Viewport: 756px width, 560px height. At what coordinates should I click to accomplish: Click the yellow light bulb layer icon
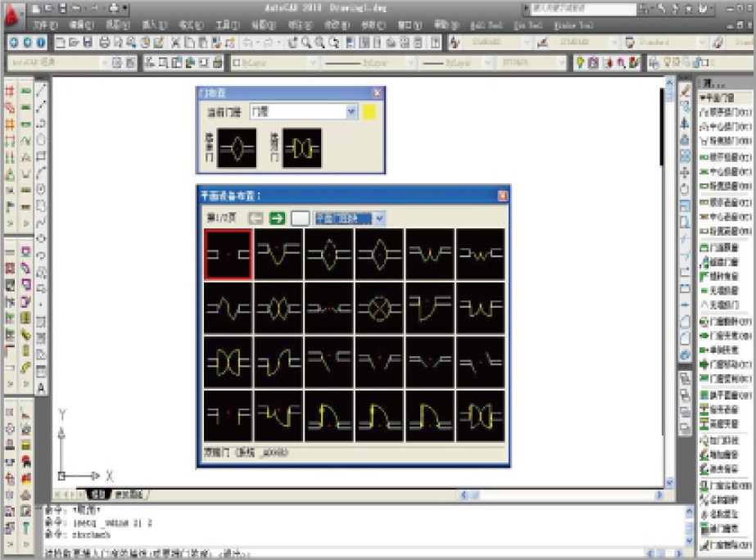point(580,62)
